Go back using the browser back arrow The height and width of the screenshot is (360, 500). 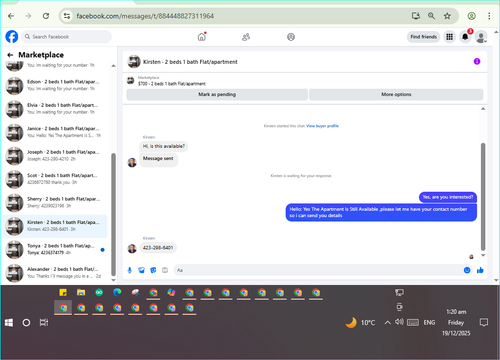(11, 16)
